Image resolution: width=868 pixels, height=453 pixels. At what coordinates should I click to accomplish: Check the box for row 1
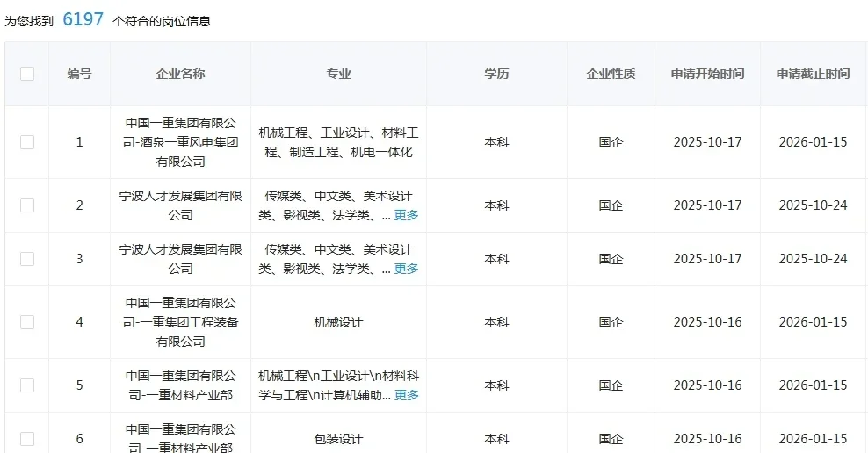point(27,142)
